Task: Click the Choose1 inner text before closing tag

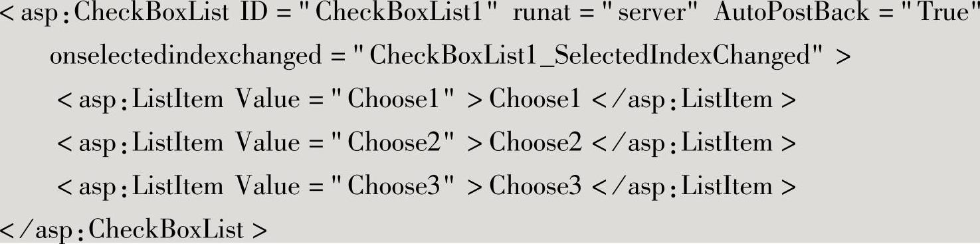Action: coord(535,100)
